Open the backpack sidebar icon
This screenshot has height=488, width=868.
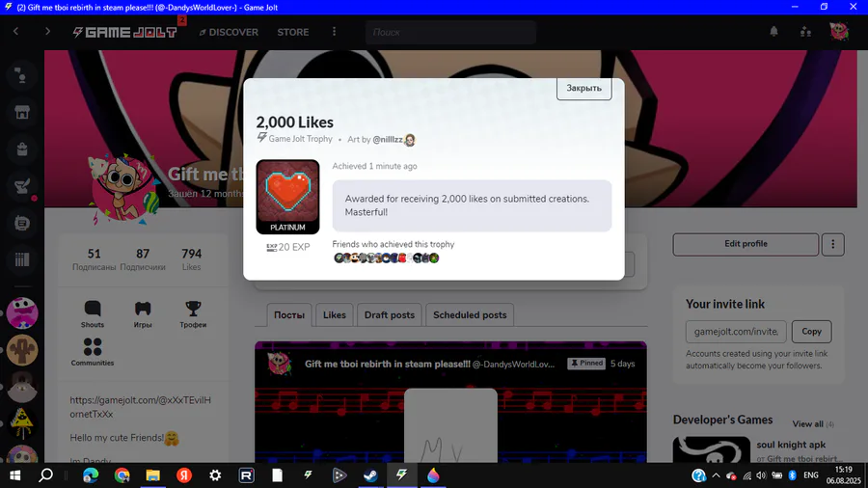point(22,149)
